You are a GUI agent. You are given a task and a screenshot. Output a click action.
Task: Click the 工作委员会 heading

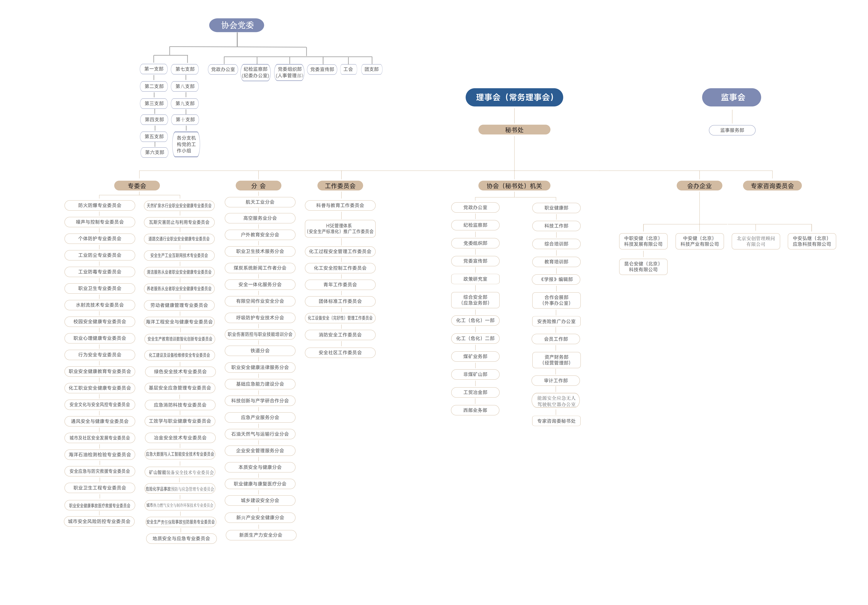click(x=340, y=186)
